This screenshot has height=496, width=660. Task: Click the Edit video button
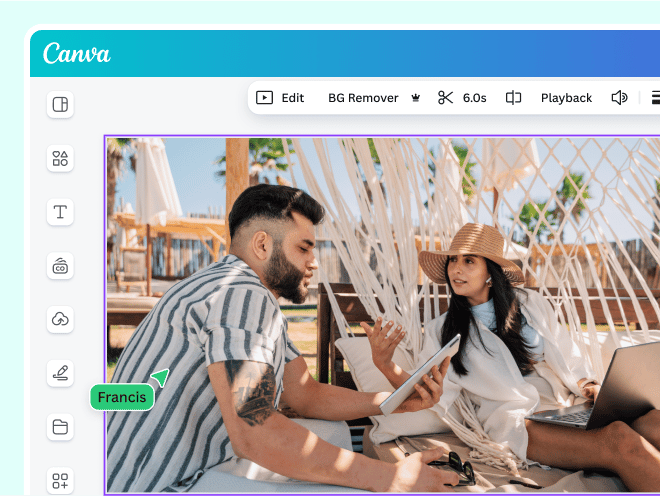(280, 98)
